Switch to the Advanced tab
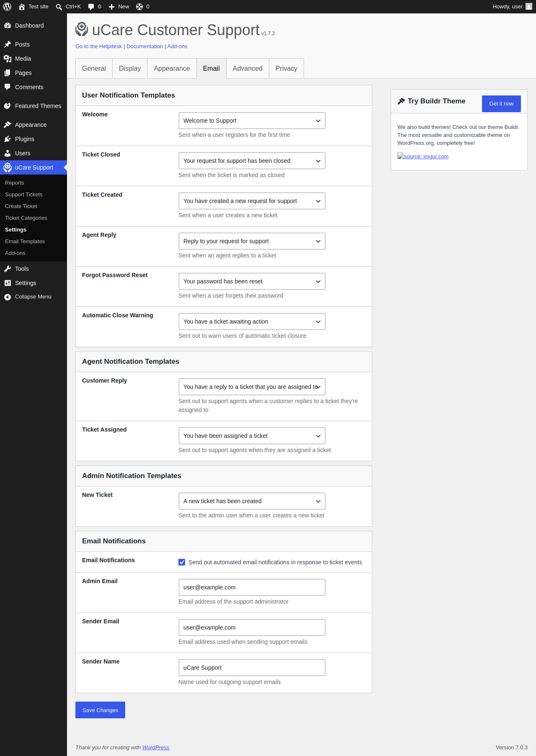This screenshot has height=756, width=536. 247,68
